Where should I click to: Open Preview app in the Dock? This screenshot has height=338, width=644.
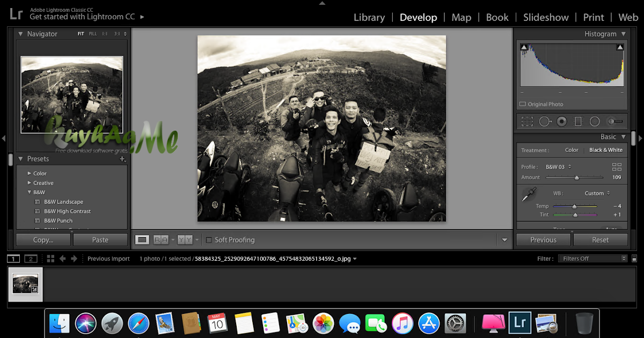pyautogui.click(x=546, y=323)
